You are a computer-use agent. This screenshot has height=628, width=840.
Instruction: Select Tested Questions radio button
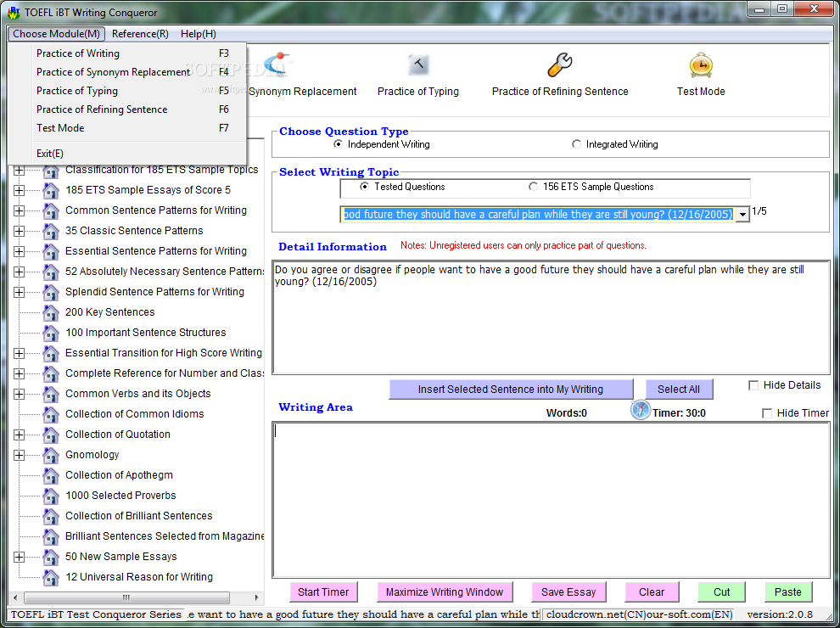pos(364,187)
